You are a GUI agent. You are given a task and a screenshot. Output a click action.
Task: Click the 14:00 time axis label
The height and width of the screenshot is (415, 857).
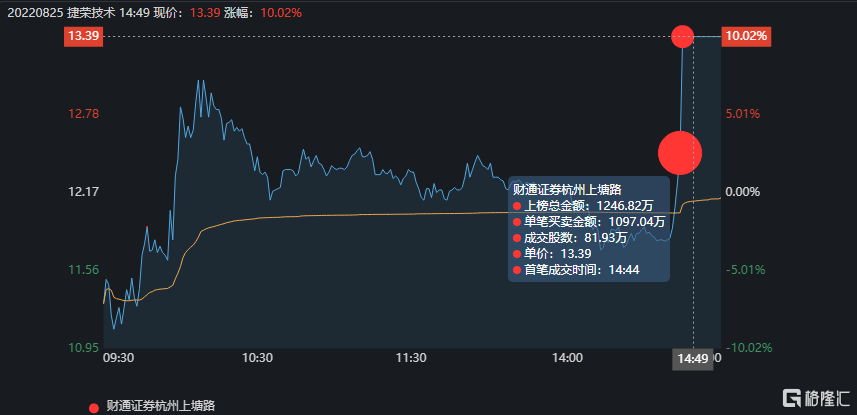[x=567, y=357]
